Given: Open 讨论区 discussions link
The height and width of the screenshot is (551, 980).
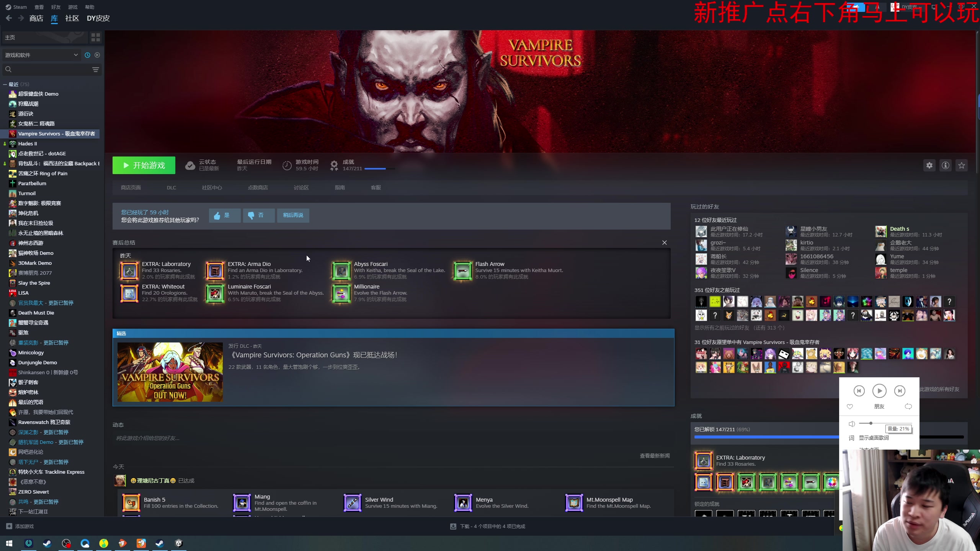Looking at the screenshot, I should [x=301, y=187].
